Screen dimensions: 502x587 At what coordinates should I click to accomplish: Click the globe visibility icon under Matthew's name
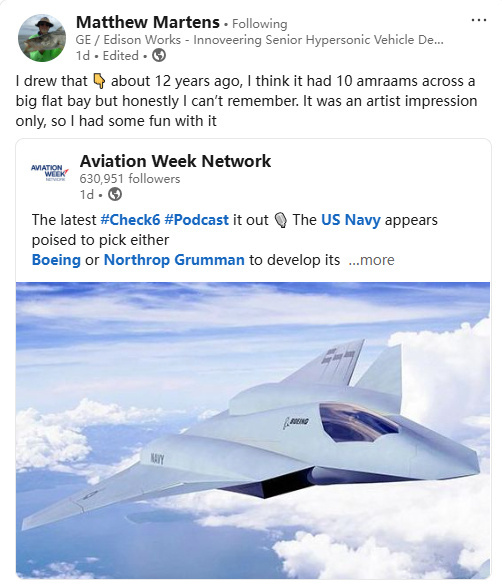pos(159,56)
